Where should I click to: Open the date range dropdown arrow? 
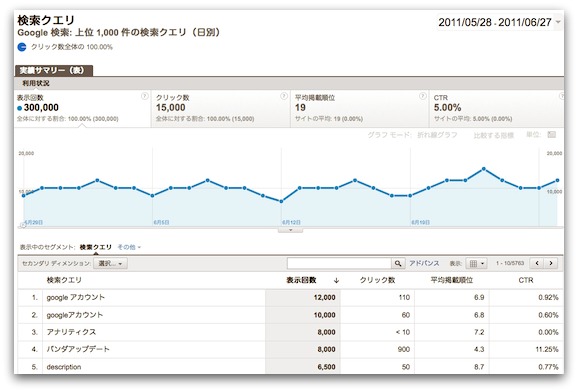pyautogui.click(x=558, y=22)
